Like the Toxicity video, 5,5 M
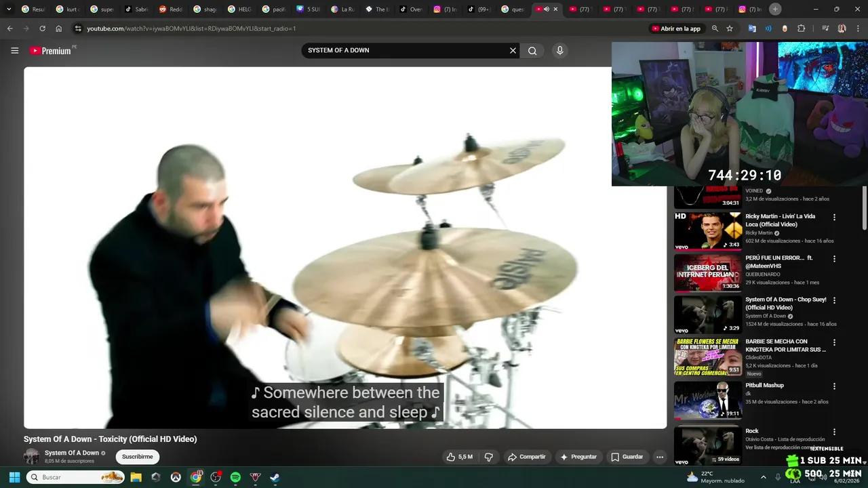This screenshot has width=868, height=488. (x=459, y=457)
